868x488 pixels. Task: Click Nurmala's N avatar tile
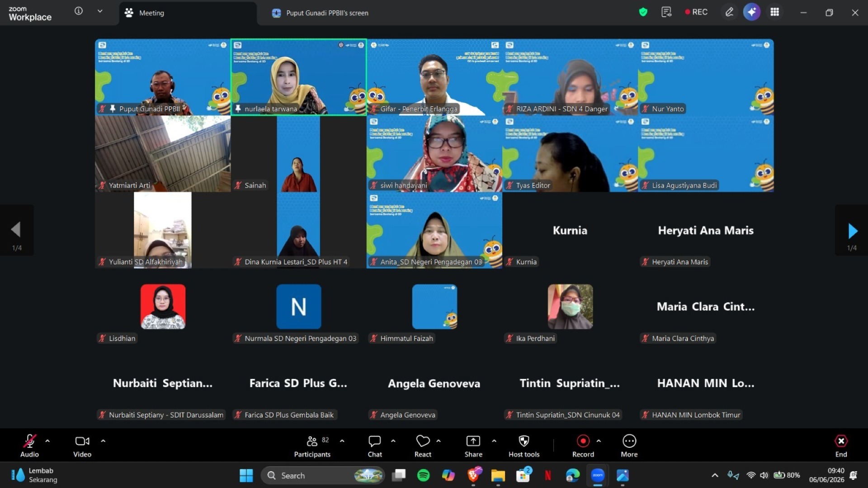click(x=298, y=307)
